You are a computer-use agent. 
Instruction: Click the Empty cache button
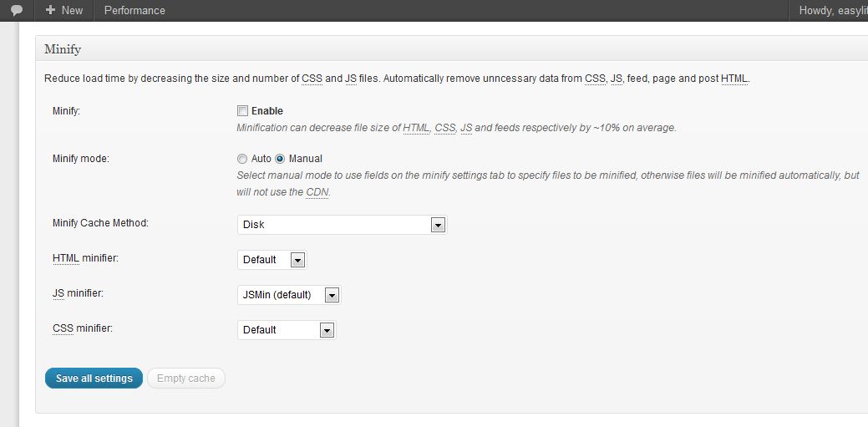coord(186,379)
